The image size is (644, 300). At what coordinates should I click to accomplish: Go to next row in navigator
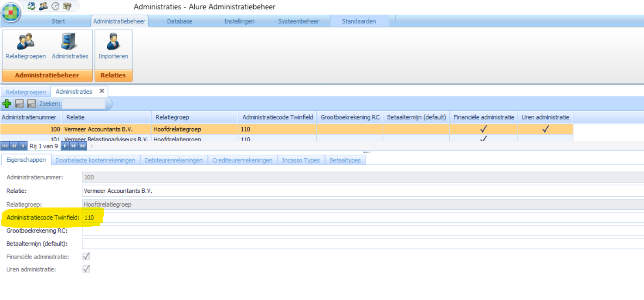click(x=66, y=146)
